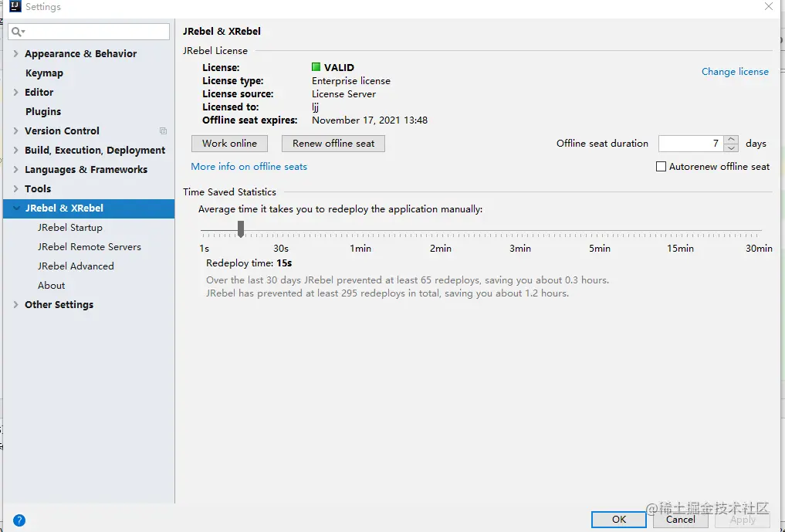
Task: Click the search magnifier icon in settings
Action: coord(18,32)
